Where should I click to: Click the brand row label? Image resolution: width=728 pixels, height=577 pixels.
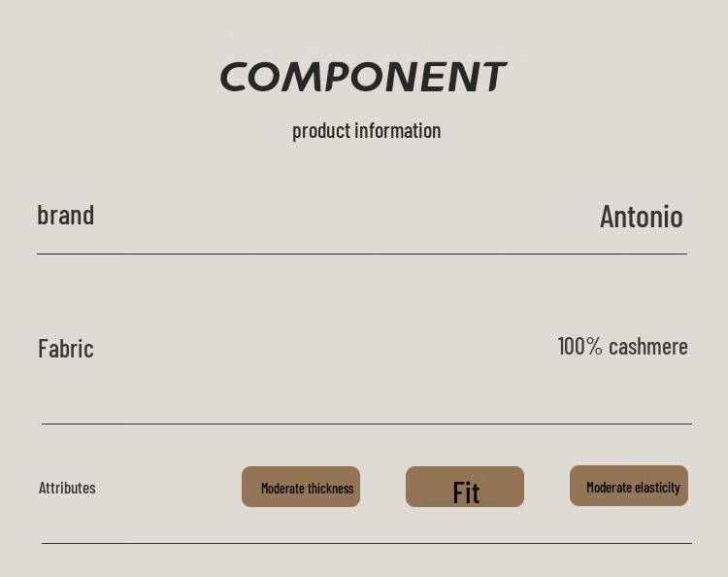[65, 215]
